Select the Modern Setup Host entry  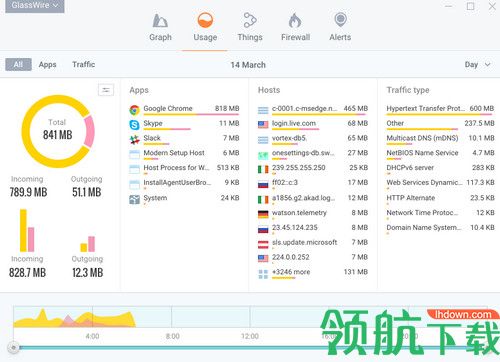[x=174, y=153]
